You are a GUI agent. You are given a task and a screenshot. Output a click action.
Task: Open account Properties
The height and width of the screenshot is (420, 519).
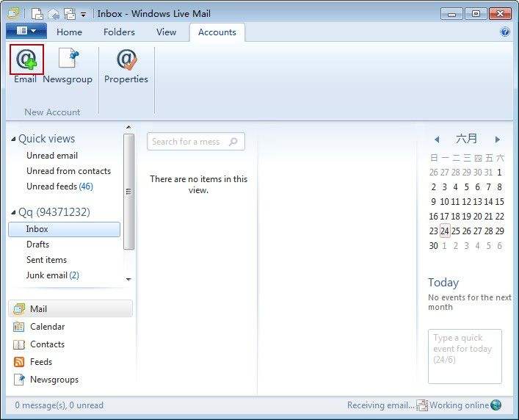coord(126,65)
